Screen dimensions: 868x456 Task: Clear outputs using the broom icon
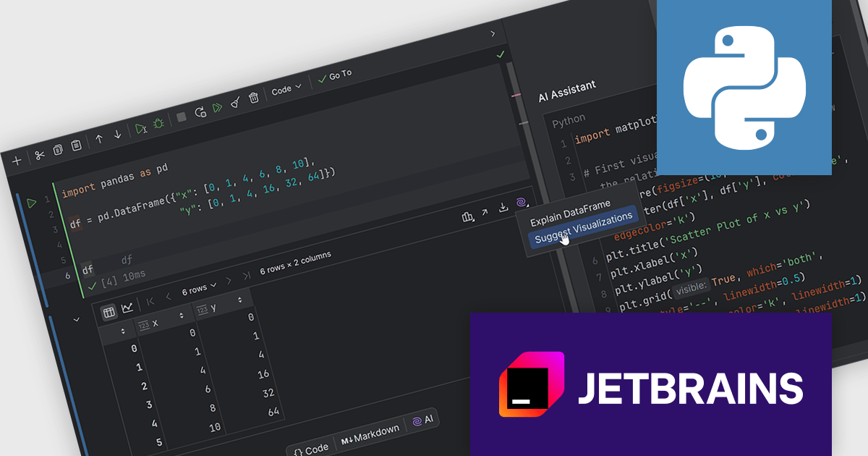pos(235,104)
